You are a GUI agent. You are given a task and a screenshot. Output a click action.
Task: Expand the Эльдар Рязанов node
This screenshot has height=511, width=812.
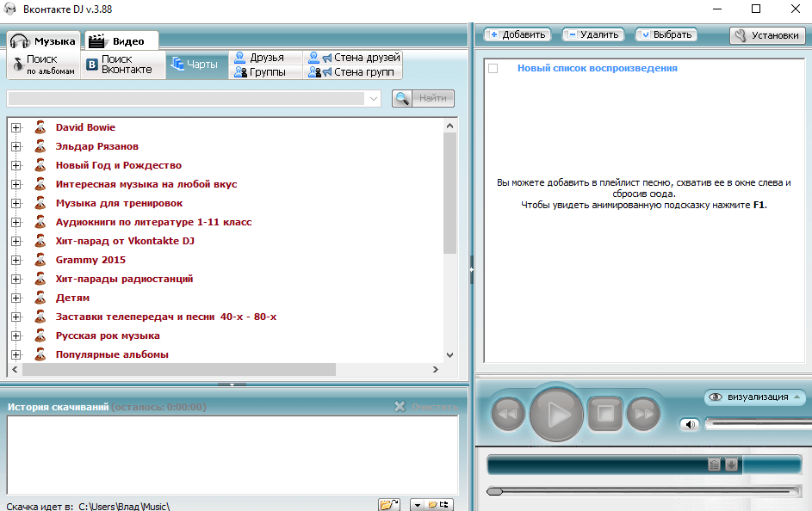[x=16, y=146]
